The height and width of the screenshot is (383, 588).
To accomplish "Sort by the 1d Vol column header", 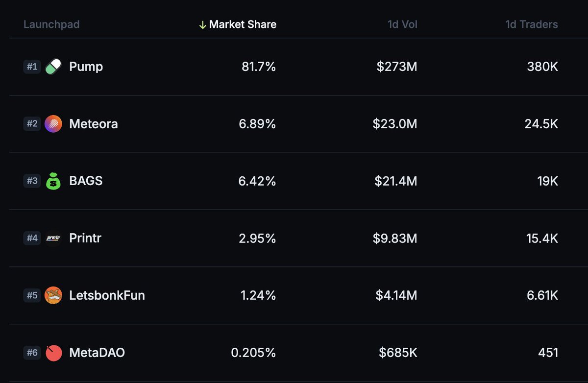I will pos(403,24).
